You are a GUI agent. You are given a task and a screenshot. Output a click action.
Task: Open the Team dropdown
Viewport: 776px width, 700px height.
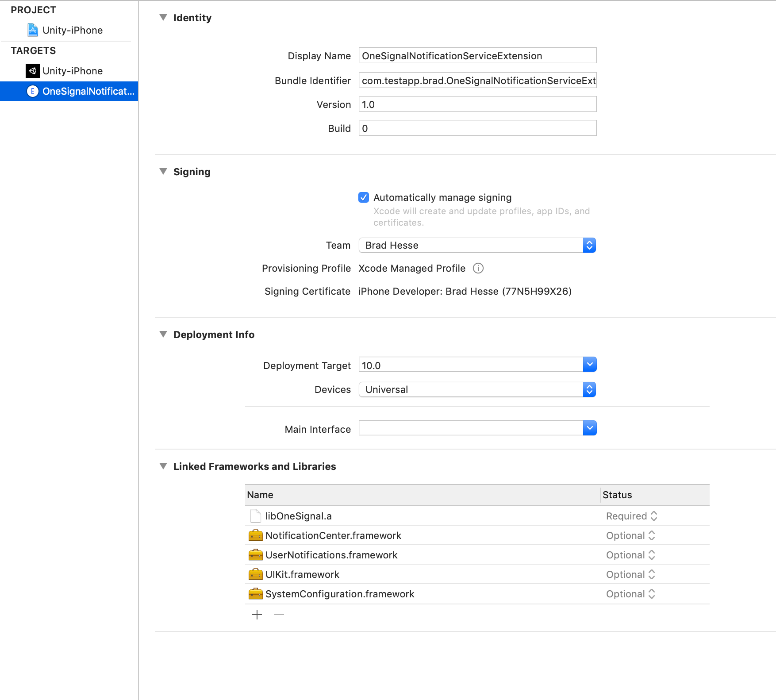[x=589, y=245]
